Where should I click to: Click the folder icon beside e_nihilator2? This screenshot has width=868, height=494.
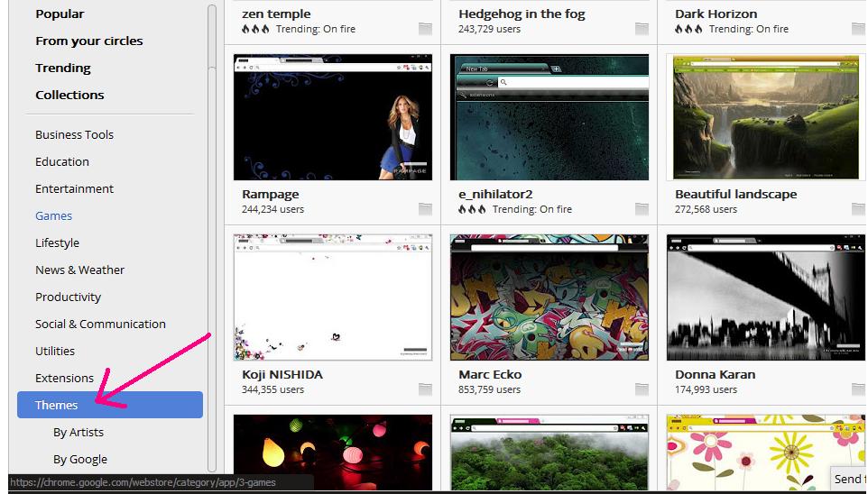tap(642, 209)
